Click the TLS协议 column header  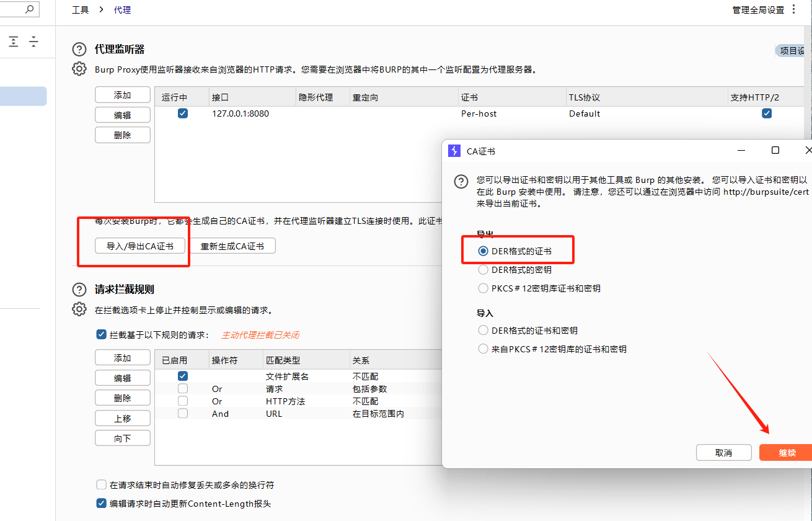[x=647, y=97]
